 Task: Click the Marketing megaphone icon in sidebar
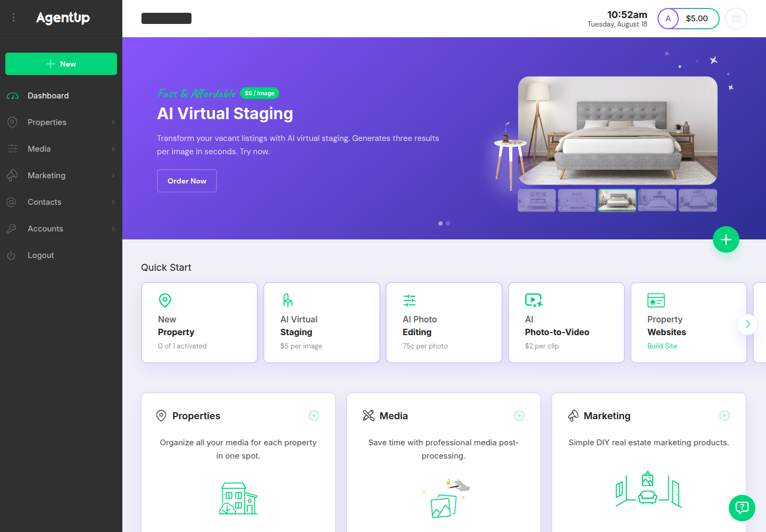[x=12, y=176]
